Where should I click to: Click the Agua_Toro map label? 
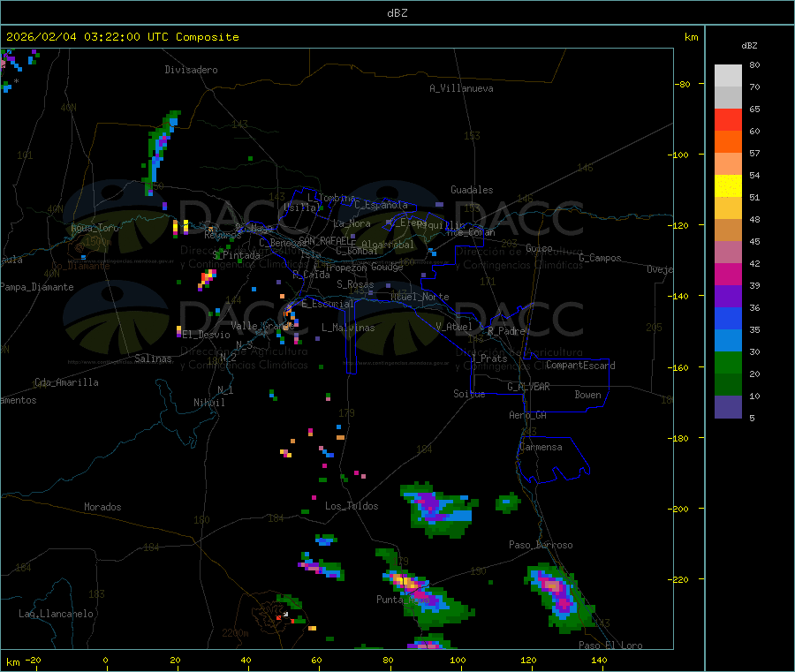tap(95, 228)
